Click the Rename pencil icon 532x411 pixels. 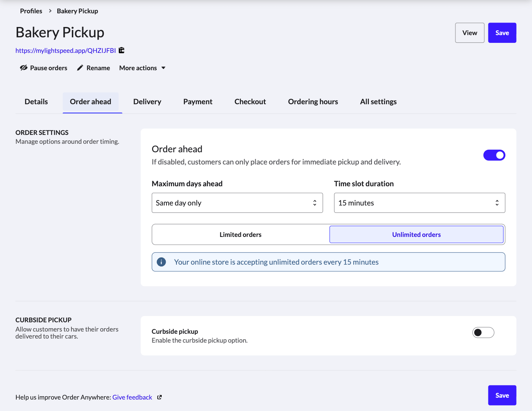pos(80,68)
